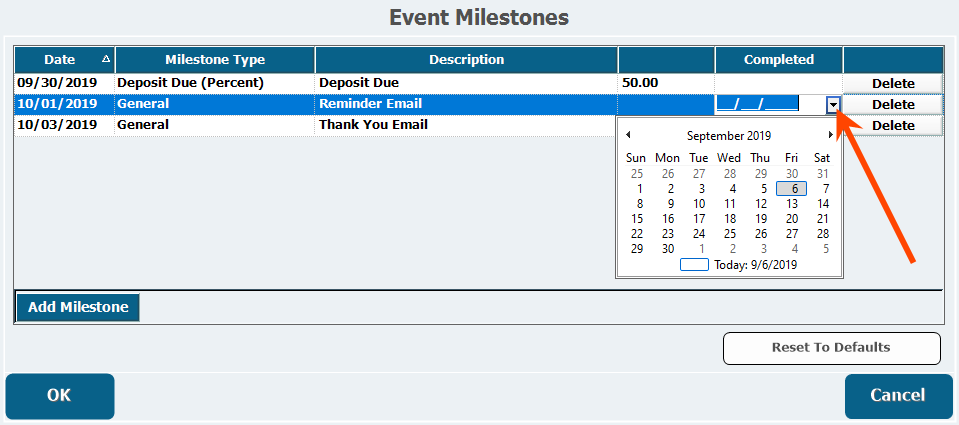The height and width of the screenshot is (425, 959).
Task: Click previous month arrow in calendar
Action: pyautogui.click(x=628, y=135)
